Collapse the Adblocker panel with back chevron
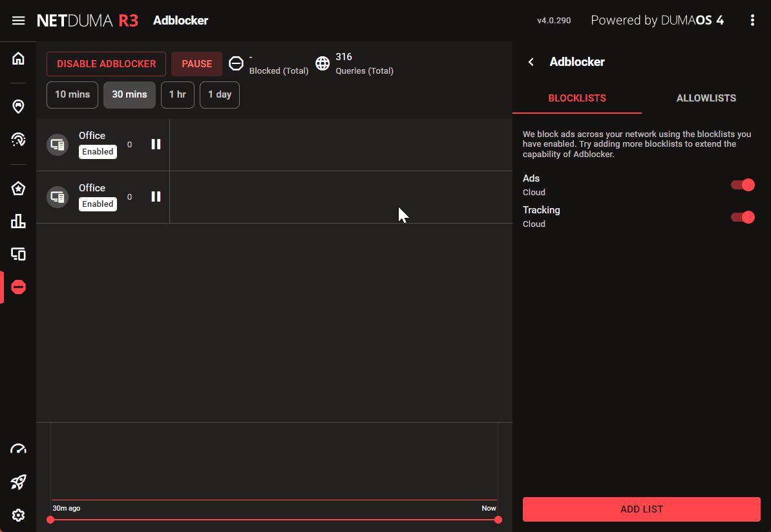The width and height of the screenshot is (771, 532). 531,62
